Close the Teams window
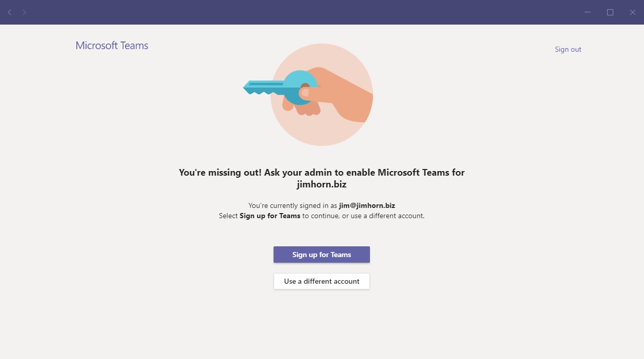Viewport: 644px width, 359px height. coord(633,12)
